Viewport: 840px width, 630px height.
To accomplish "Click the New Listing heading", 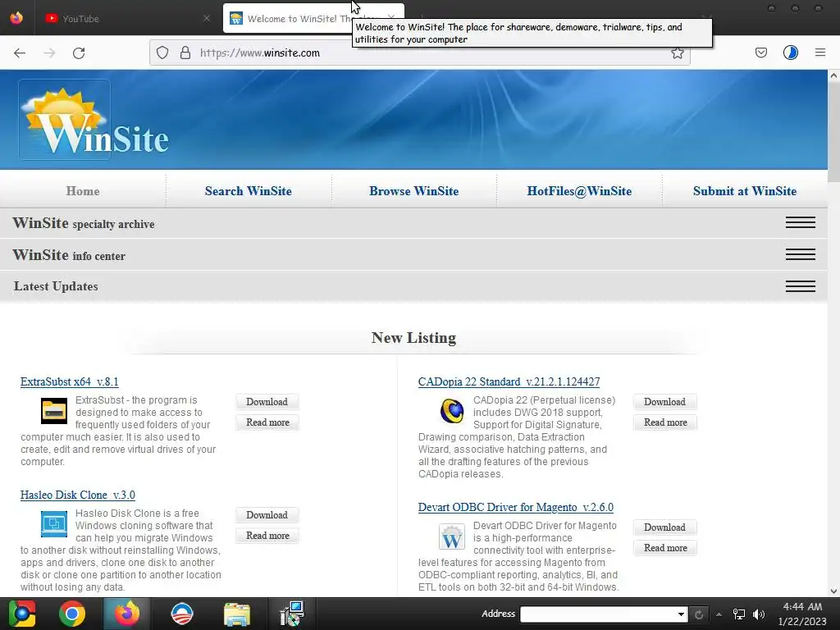I will point(413,337).
